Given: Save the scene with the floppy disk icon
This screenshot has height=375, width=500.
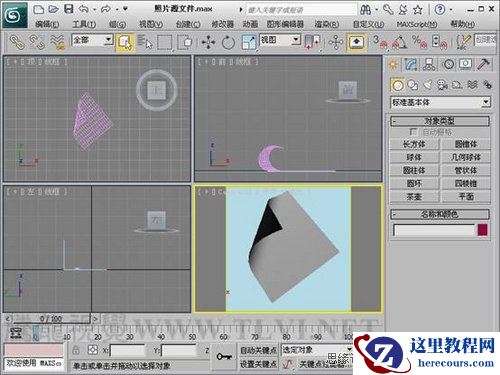Looking at the screenshot, I should pos(69,9).
